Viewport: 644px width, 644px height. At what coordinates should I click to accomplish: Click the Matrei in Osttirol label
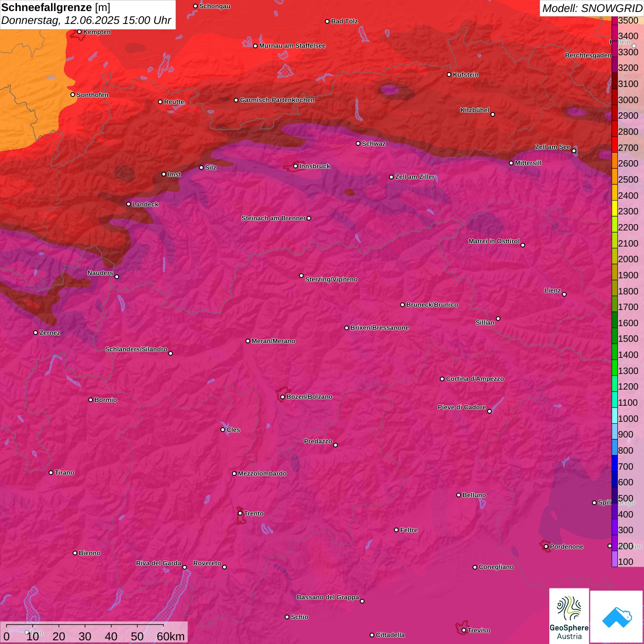[494, 241]
